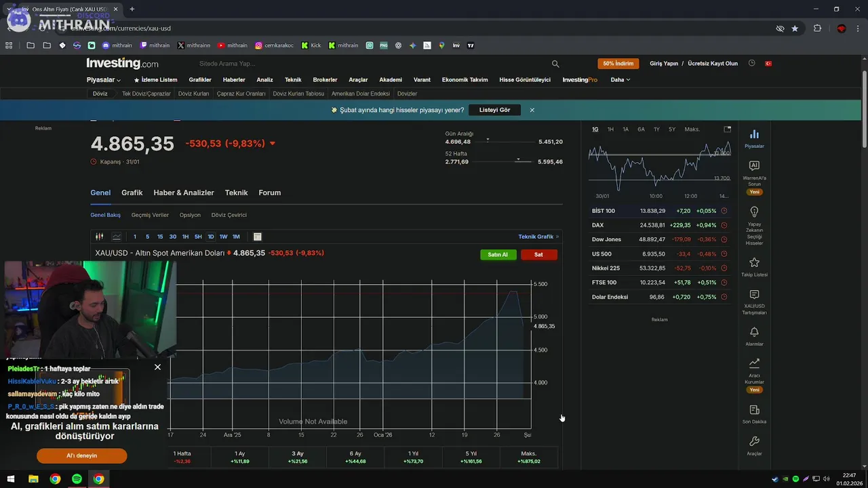Click the clock icon in header
The width and height of the screenshot is (868, 488).
point(751,63)
